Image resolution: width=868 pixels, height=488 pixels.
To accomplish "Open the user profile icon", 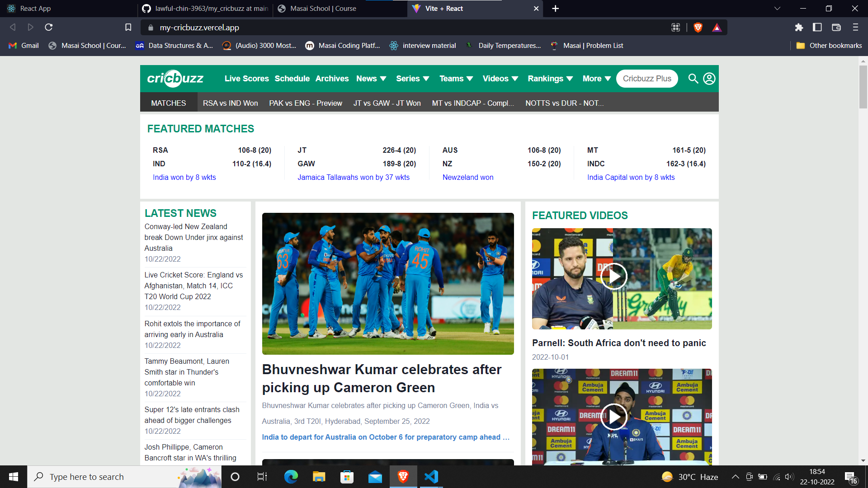I will pyautogui.click(x=709, y=79).
